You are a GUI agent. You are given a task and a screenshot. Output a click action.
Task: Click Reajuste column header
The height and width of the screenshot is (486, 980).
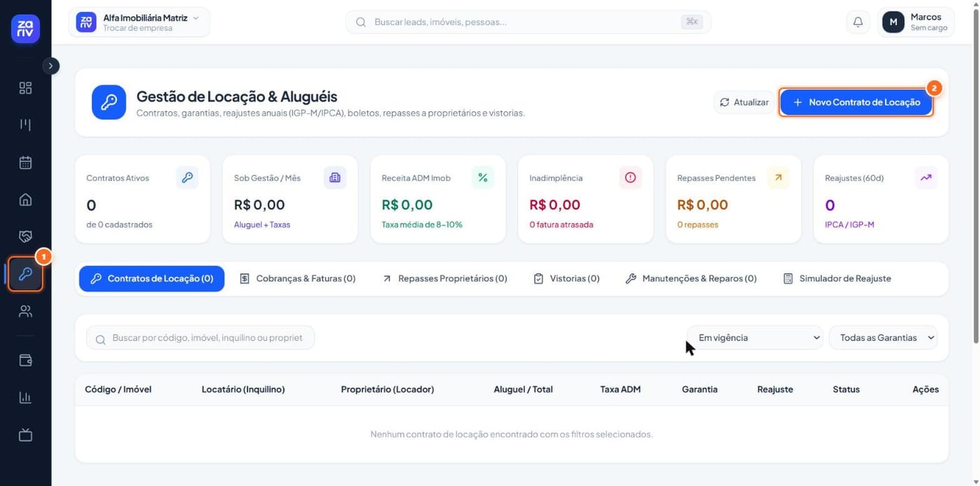click(x=775, y=389)
